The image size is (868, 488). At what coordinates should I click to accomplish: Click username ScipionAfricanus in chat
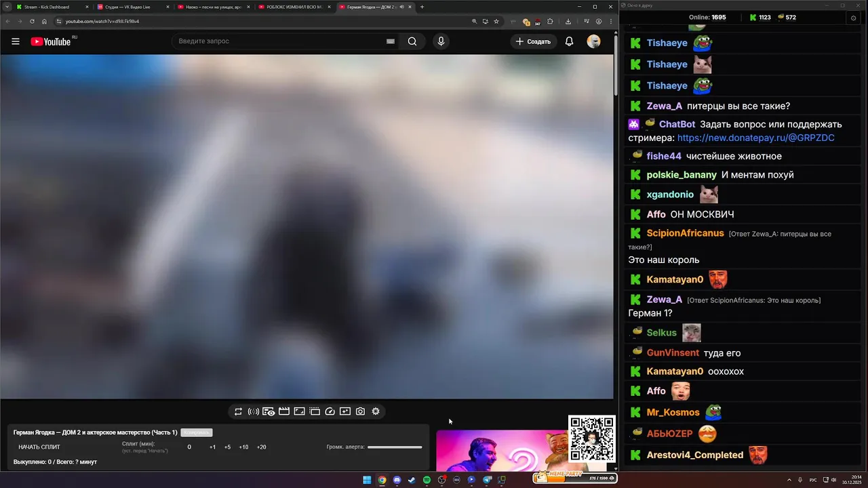(x=686, y=233)
